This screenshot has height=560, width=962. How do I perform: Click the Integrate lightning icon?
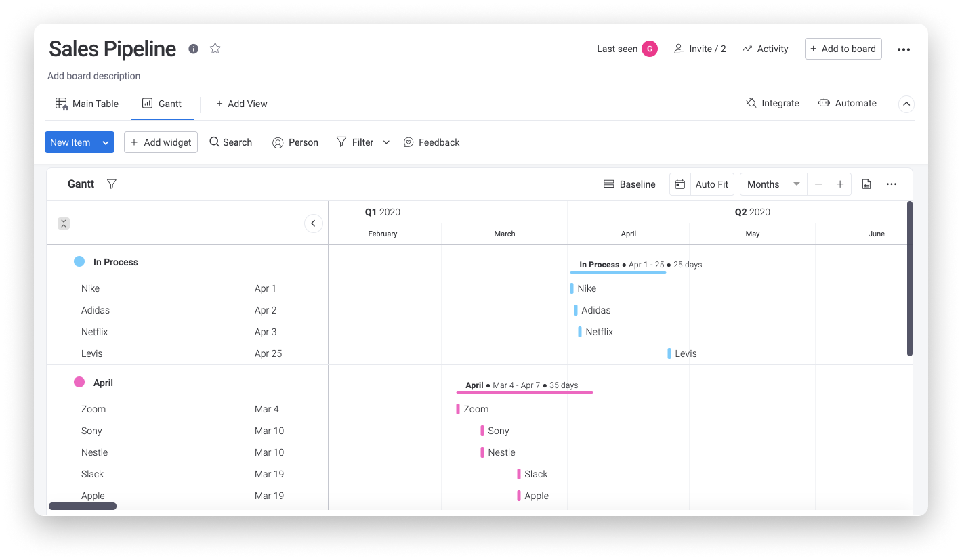click(x=751, y=102)
